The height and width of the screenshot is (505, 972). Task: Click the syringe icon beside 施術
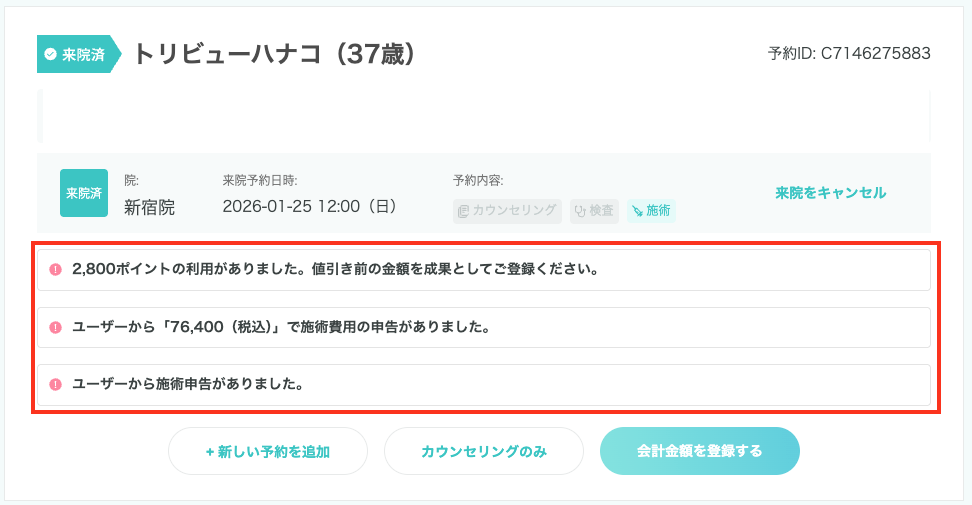(x=637, y=211)
